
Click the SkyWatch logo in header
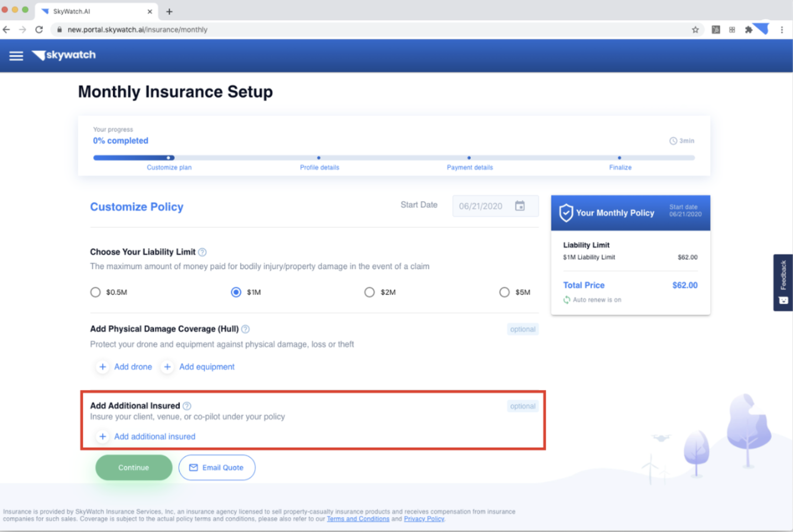(x=64, y=55)
